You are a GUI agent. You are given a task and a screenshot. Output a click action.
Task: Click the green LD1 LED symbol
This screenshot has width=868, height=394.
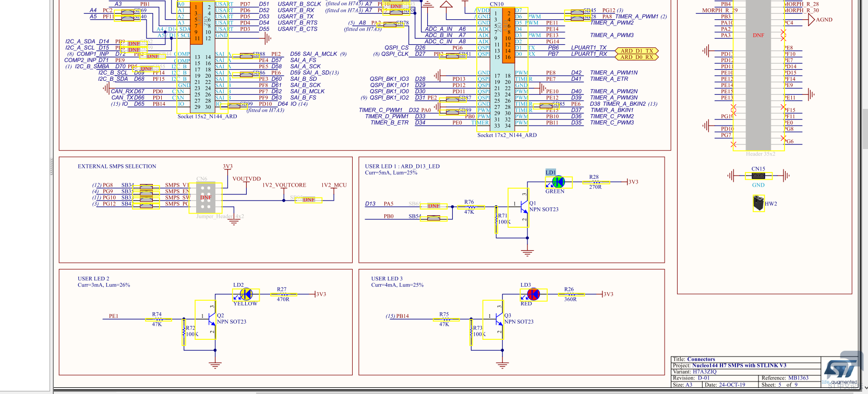pos(558,182)
